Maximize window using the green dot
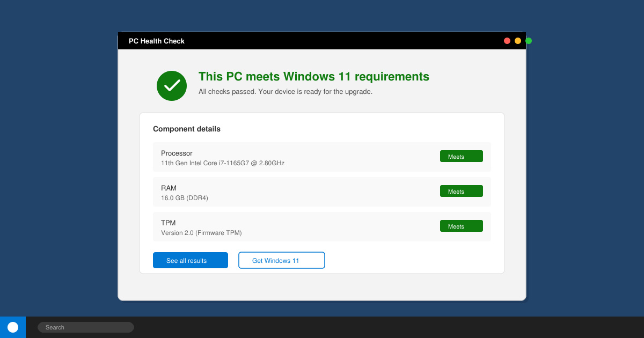Image resolution: width=644 pixels, height=338 pixels. pos(529,41)
